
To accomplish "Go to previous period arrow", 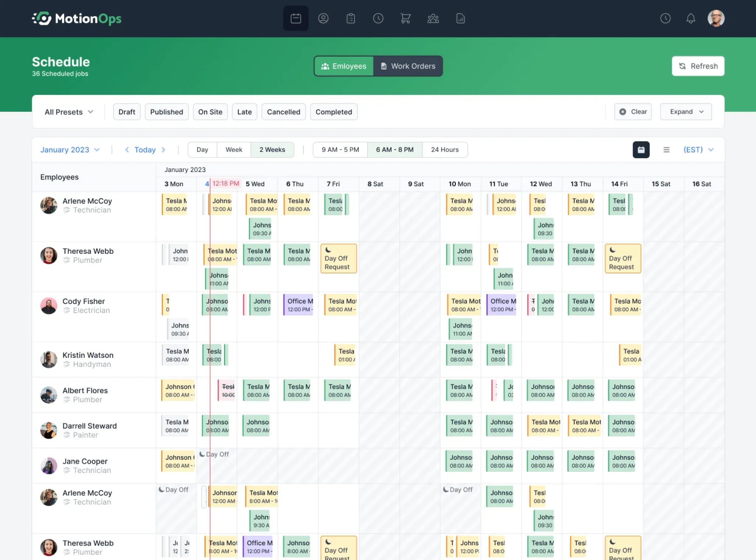I will pos(127,150).
